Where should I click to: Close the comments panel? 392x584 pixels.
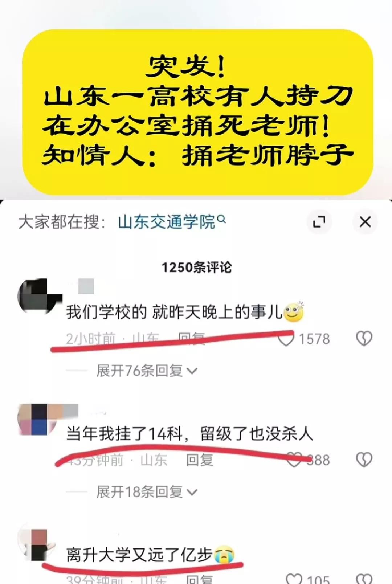(x=365, y=222)
